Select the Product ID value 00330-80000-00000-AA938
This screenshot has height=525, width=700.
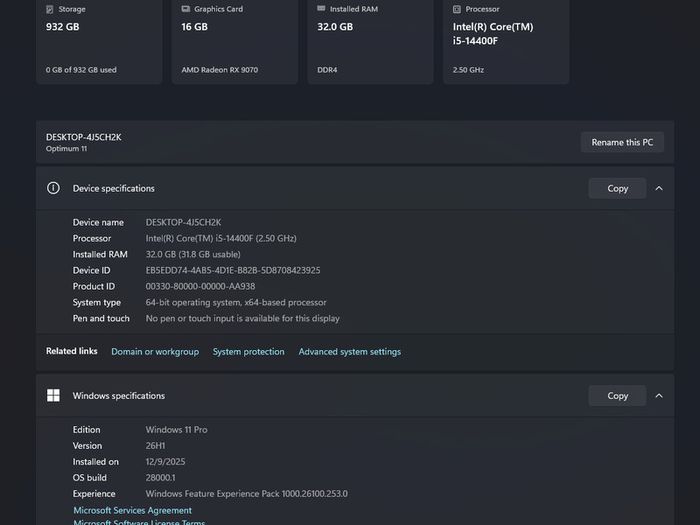[x=200, y=286]
